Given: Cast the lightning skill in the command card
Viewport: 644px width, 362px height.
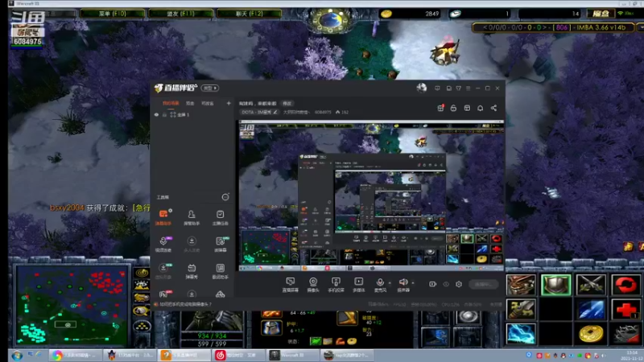Looking at the screenshot, I should 520,333.
